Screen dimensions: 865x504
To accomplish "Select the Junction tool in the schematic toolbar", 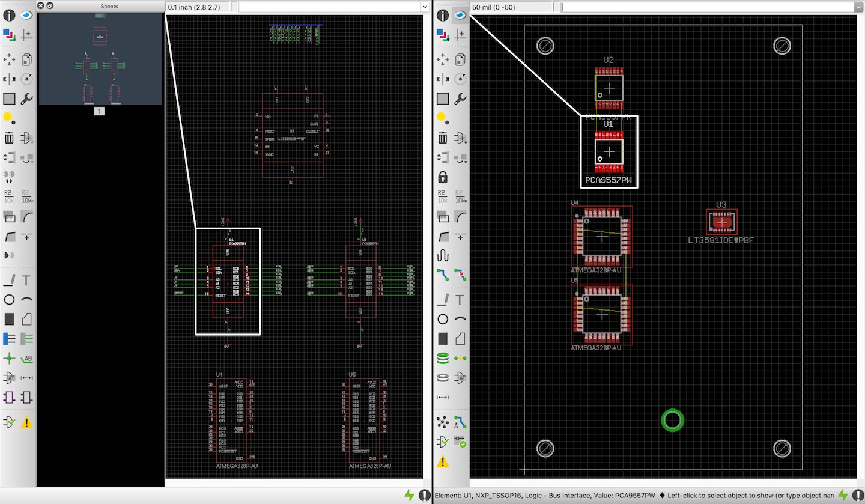I will point(10,359).
